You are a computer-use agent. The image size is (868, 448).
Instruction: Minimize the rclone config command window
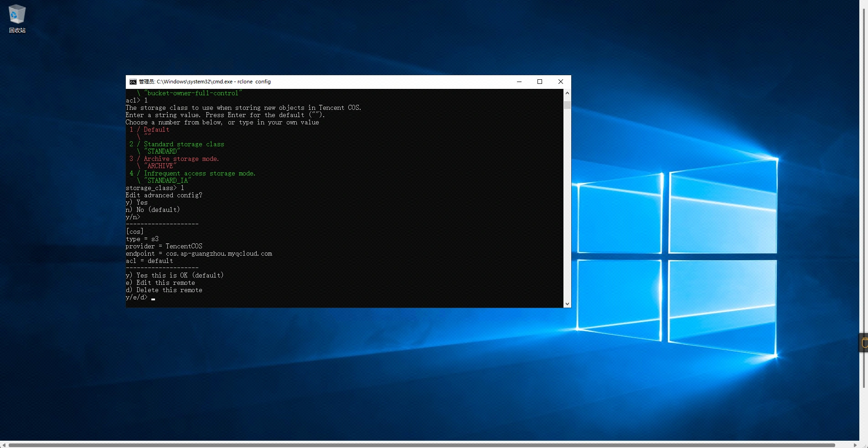(519, 82)
